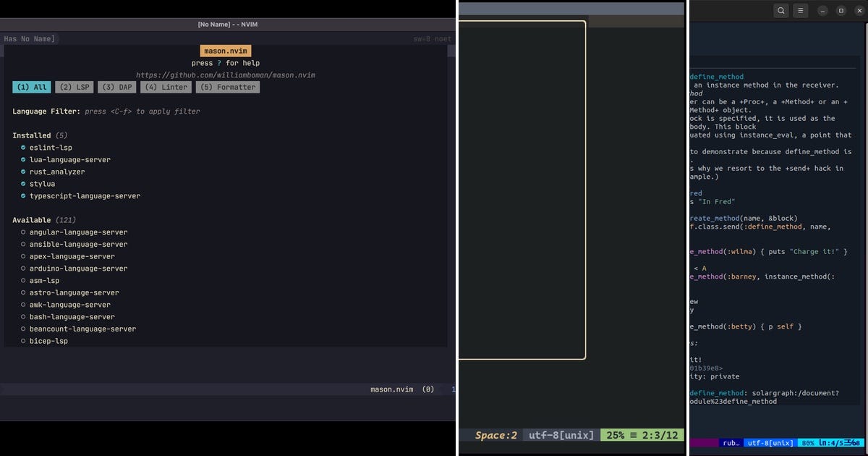This screenshot has height=456, width=868.
Task: Select stylua package name
Action: (x=42, y=184)
